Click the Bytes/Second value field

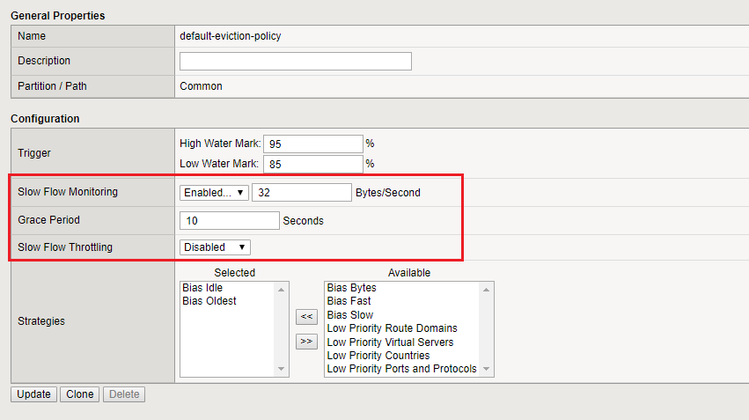[x=301, y=192]
